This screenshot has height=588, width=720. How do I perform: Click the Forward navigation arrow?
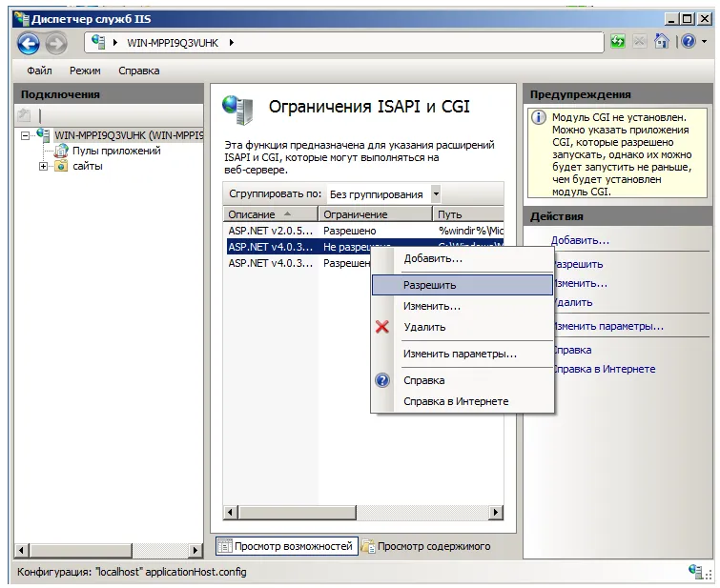click(x=56, y=44)
